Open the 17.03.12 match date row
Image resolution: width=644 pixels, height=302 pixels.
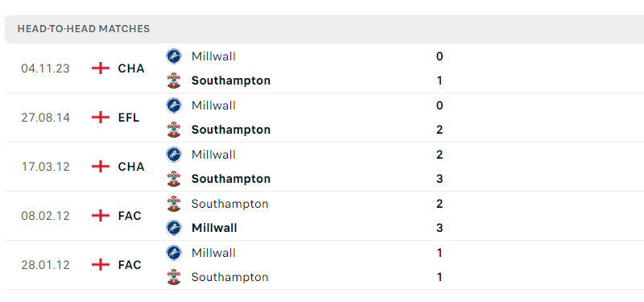point(324,167)
